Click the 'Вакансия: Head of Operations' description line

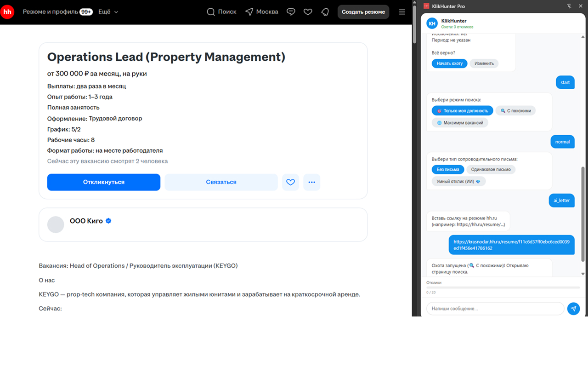coord(138,266)
